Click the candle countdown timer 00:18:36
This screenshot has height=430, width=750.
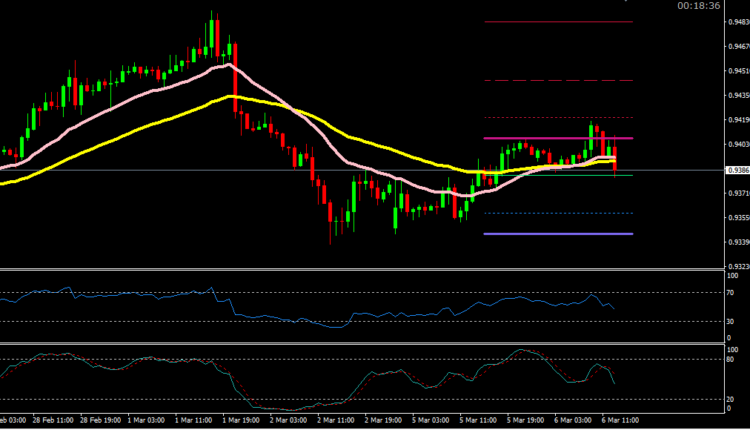tap(697, 6)
